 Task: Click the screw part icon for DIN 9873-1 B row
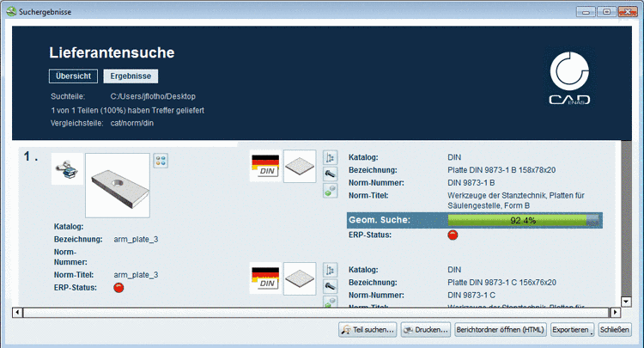331,174
